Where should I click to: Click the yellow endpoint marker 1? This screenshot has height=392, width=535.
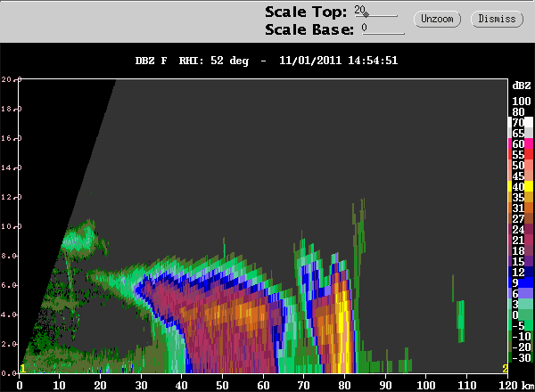22,369
